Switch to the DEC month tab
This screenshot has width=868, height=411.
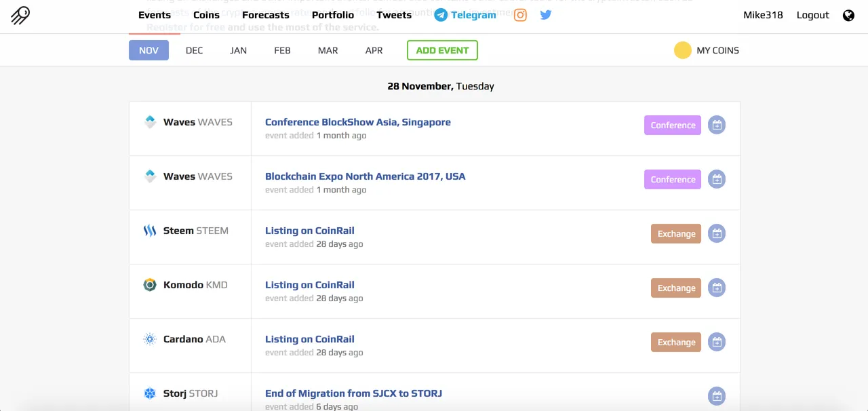(194, 50)
